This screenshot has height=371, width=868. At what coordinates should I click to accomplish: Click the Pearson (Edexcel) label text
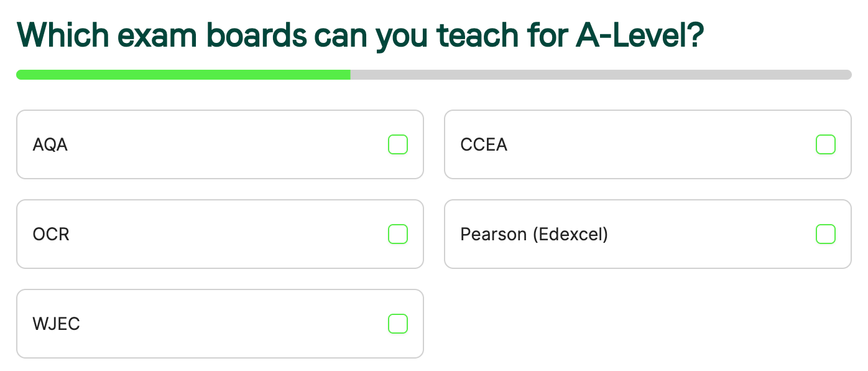tap(534, 235)
